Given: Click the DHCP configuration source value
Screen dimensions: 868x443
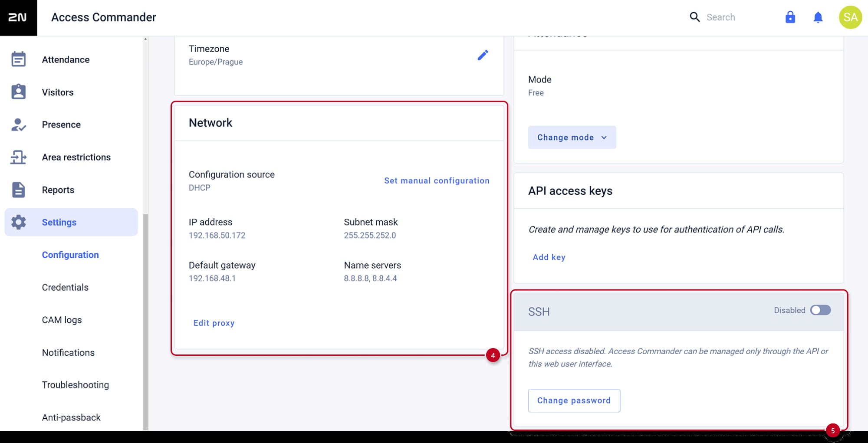Looking at the screenshot, I should (x=200, y=188).
